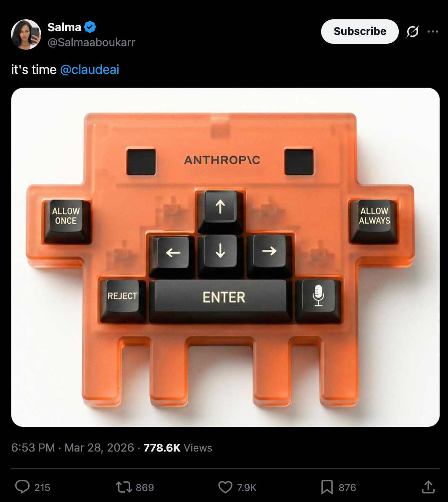Image resolution: width=448 pixels, height=502 pixels.
Task: Click the Salma display name
Action: point(64,27)
